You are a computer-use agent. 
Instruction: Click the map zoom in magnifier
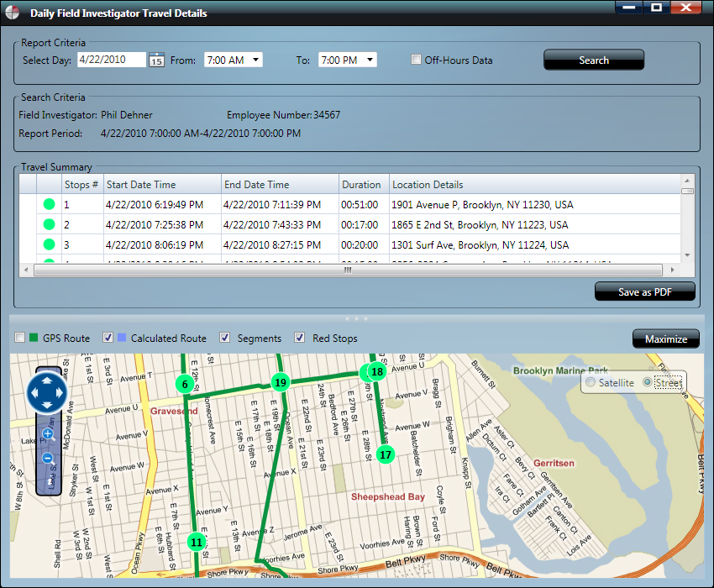pyautogui.click(x=48, y=434)
